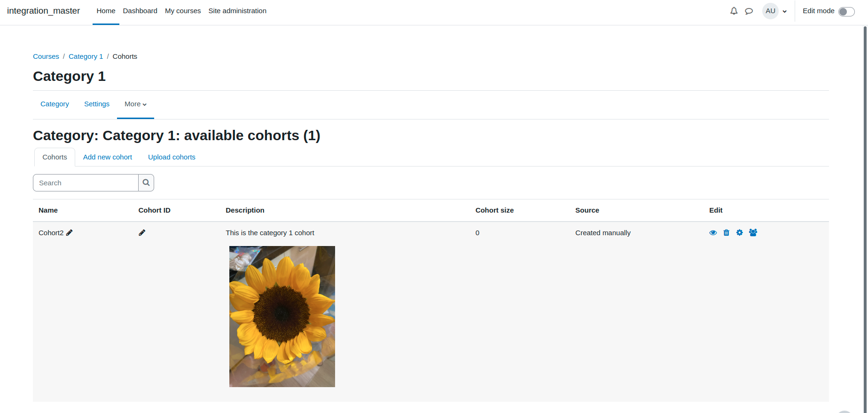868x413 pixels.
Task: Open Dashboard in top navigation
Action: click(140, 11)
